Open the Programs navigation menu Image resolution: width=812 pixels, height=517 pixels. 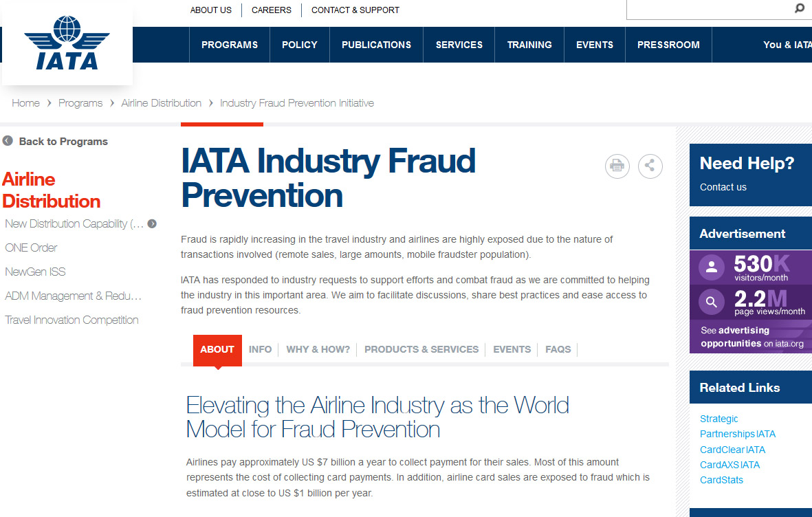coord(229,45)
